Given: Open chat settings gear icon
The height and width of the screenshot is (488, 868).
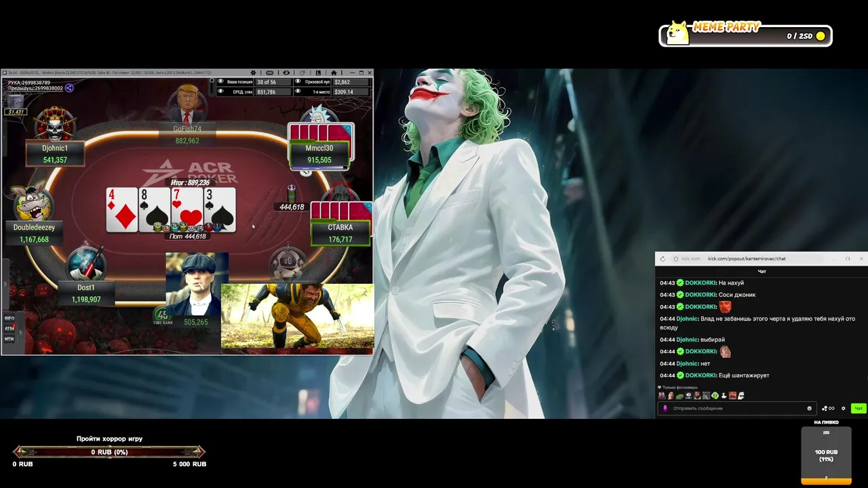Looking at the screenshot, I should 843,408.
